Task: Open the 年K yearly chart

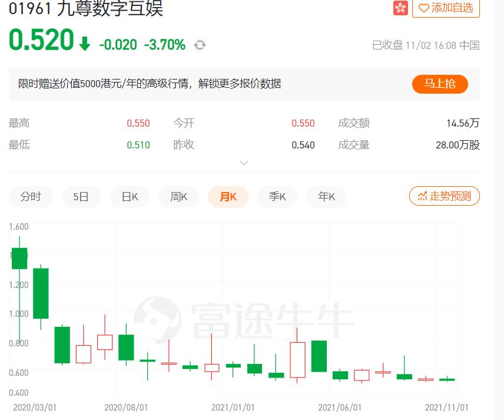Action: [x=326, y=197]
